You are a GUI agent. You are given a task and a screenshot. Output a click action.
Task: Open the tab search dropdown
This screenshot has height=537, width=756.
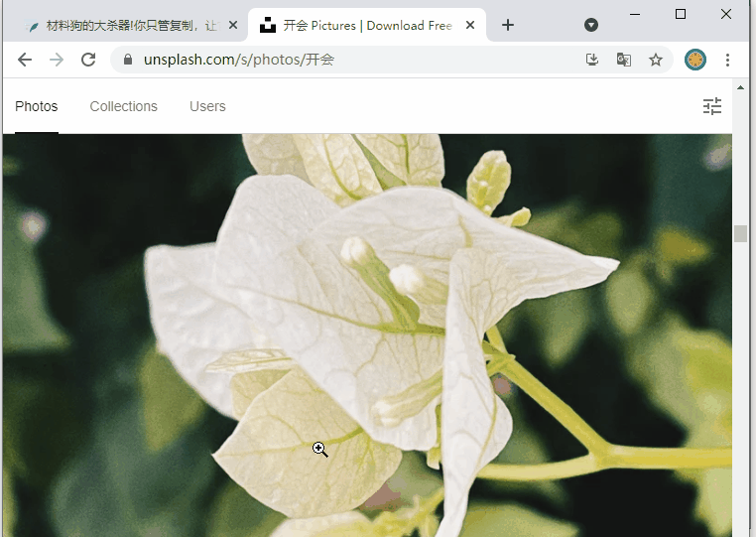[591, 25]
